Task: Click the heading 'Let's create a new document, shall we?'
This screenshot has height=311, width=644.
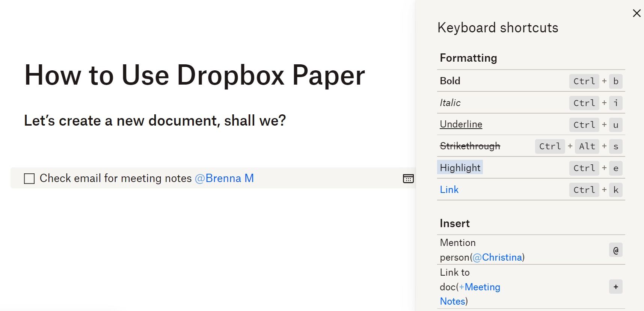Action: [x=155, y=120]
